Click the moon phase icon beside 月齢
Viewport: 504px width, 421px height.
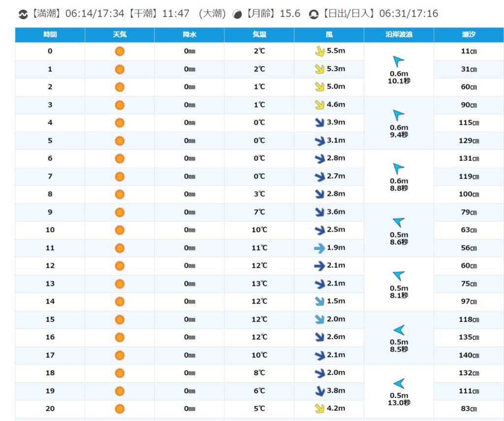coord(237,14)
